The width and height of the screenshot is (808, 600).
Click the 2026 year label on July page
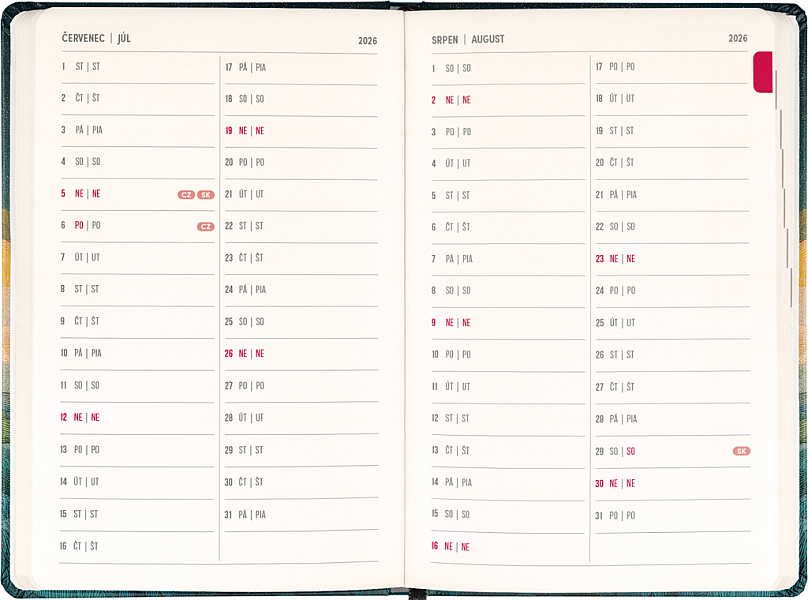[x=367, y=41]
